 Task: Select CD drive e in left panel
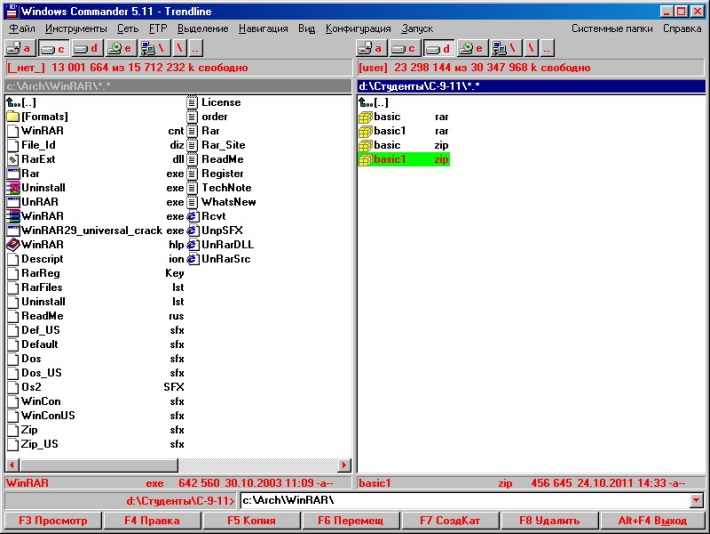tap(121, 48)
